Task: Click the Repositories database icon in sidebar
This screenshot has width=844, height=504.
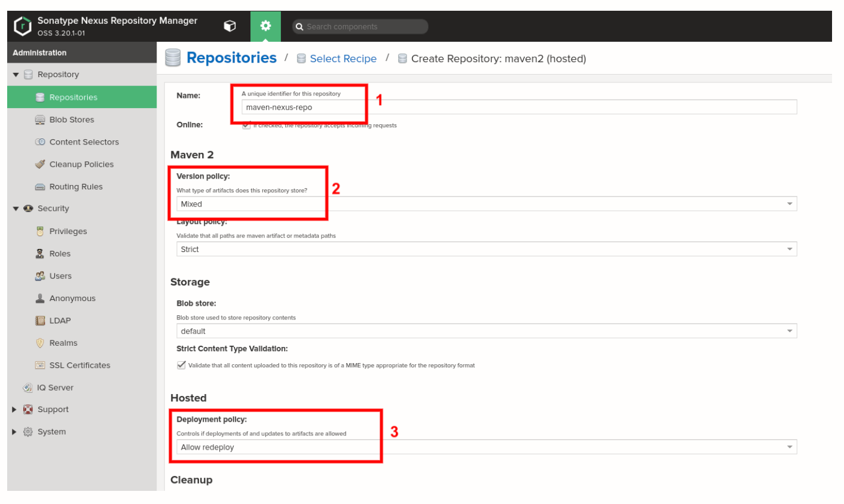Action: [x=40, y=97]
